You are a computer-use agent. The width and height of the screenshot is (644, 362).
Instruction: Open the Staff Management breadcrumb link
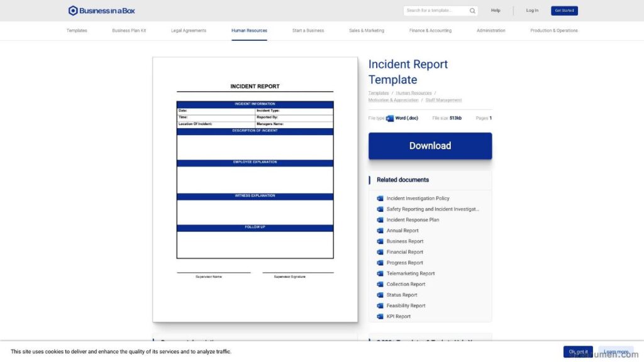[x=444, y=99]
